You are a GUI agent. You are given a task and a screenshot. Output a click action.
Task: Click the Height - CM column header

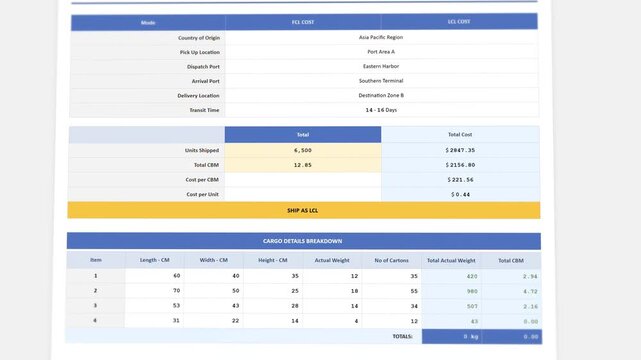pos(273,260)
